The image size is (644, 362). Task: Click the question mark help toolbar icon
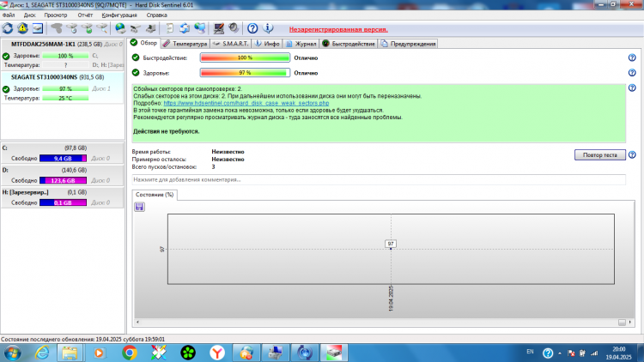[x=252, y=28]
